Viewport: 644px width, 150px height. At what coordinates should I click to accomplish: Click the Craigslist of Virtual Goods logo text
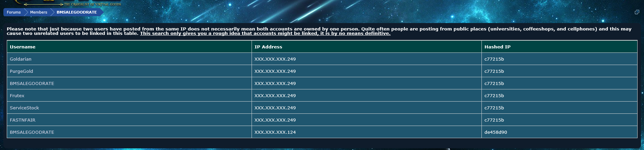pyautogui.click(x=92, y=4)
